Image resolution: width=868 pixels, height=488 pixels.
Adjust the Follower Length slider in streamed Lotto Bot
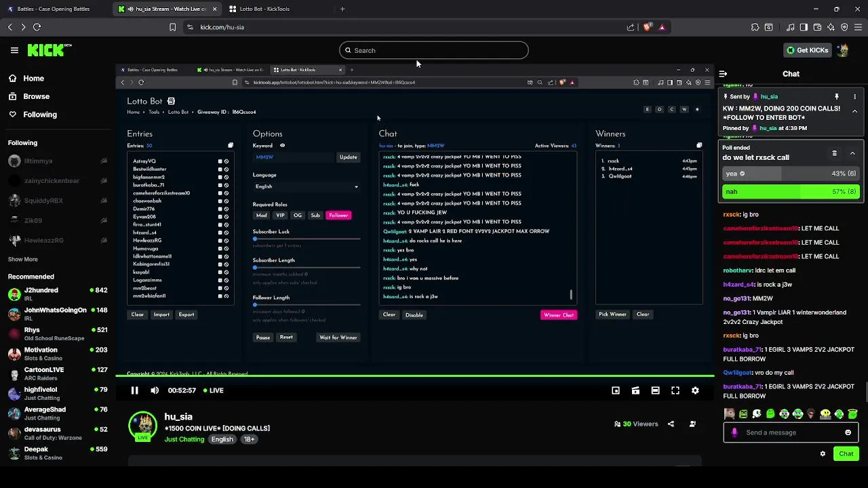pos(307,305)
